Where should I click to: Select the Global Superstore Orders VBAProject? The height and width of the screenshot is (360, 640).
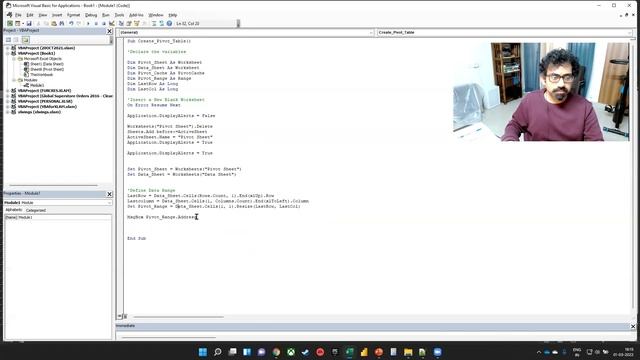[x=64, y=96]
